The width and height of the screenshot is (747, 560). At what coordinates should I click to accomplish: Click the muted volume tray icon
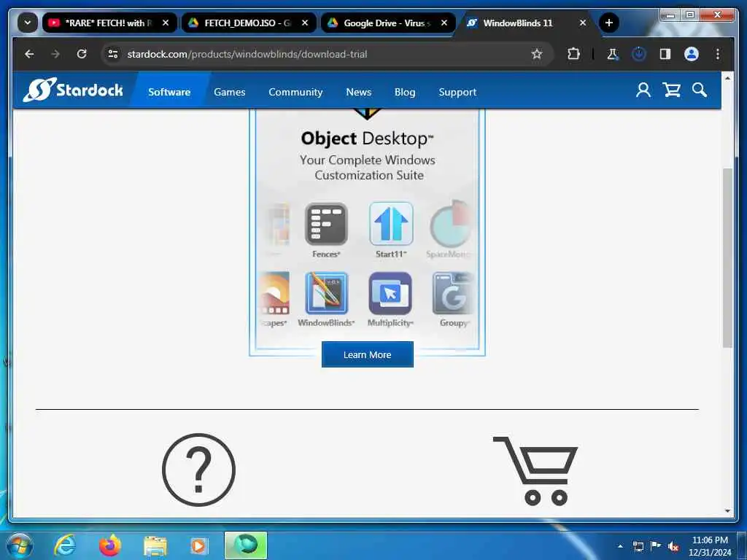[x=673, y=546]
